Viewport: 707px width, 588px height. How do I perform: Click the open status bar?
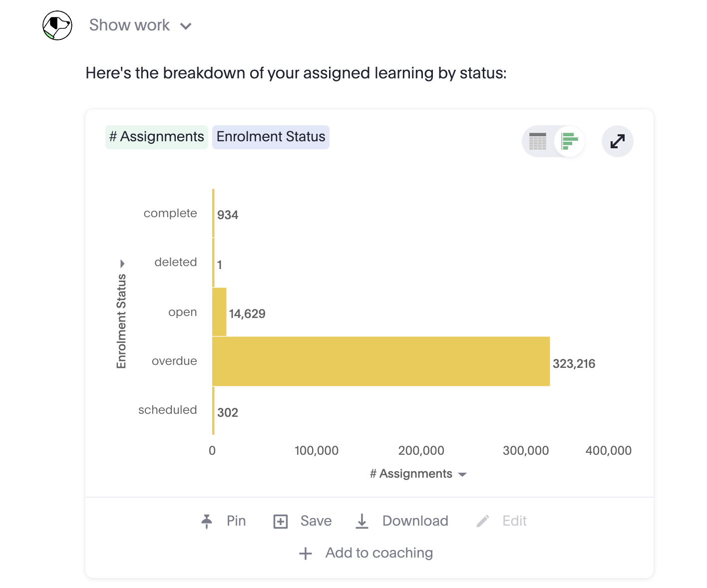coord(219,312)
